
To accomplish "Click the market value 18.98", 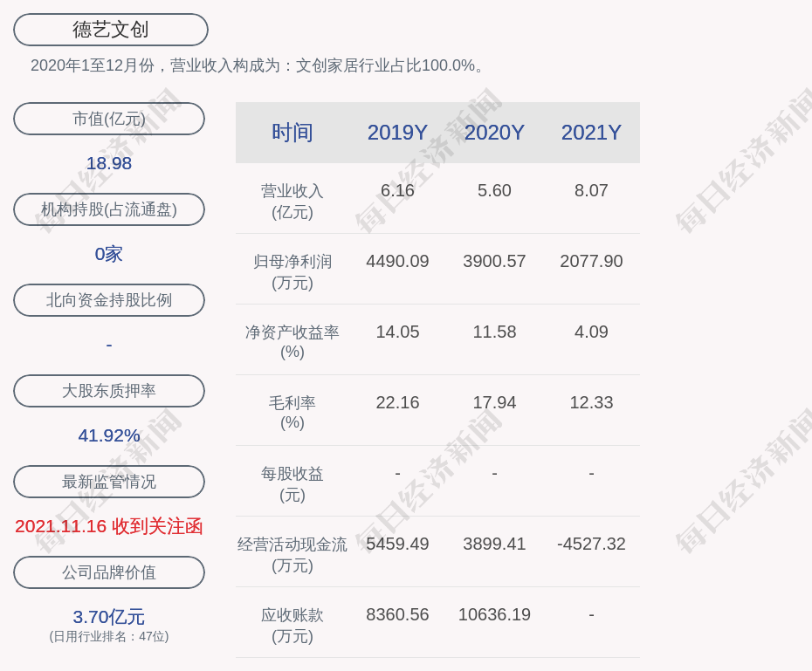I will (x=109, y=163).
